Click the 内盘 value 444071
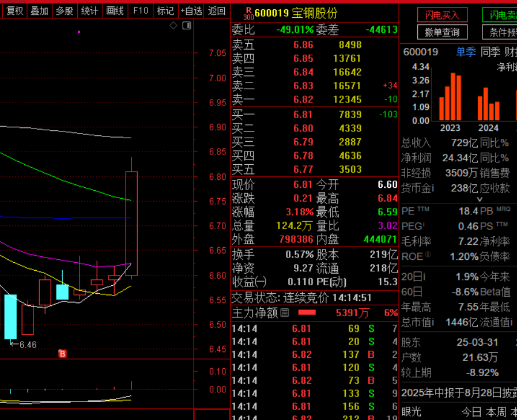This screenshot has height=420, width=517. (380, 239)
